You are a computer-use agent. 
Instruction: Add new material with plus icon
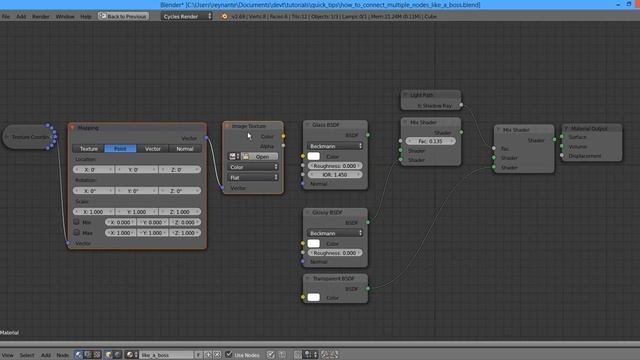(208, 355)
